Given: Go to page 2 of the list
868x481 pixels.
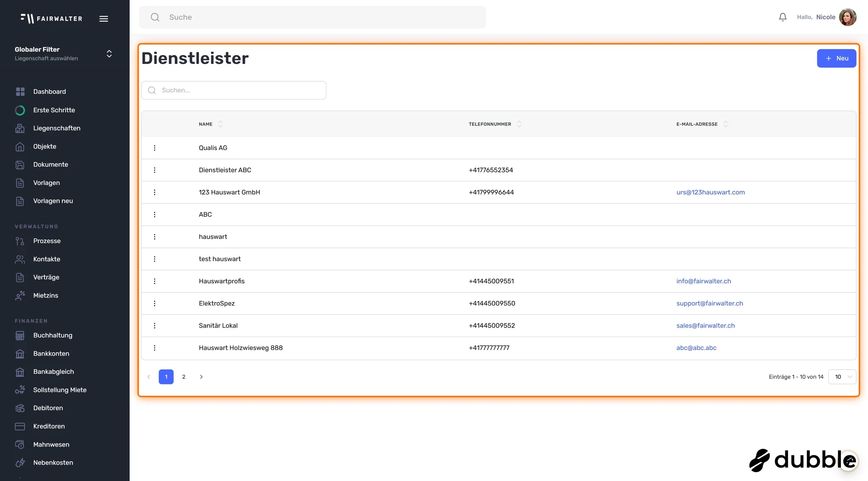Looking at the screenshot, I should (184, 377).
